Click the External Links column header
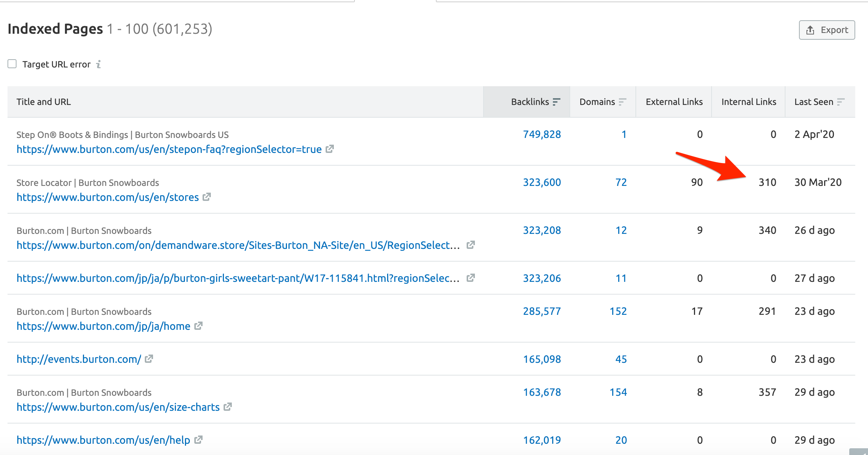 tap(674, 102)
